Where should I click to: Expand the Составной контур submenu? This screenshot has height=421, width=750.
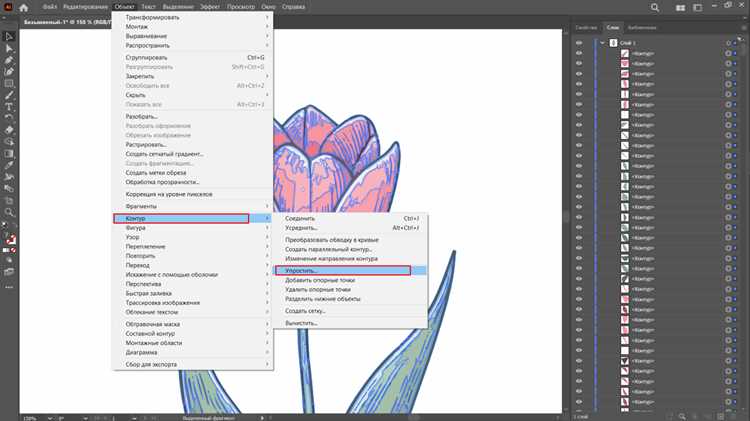[x=193, y=333]
